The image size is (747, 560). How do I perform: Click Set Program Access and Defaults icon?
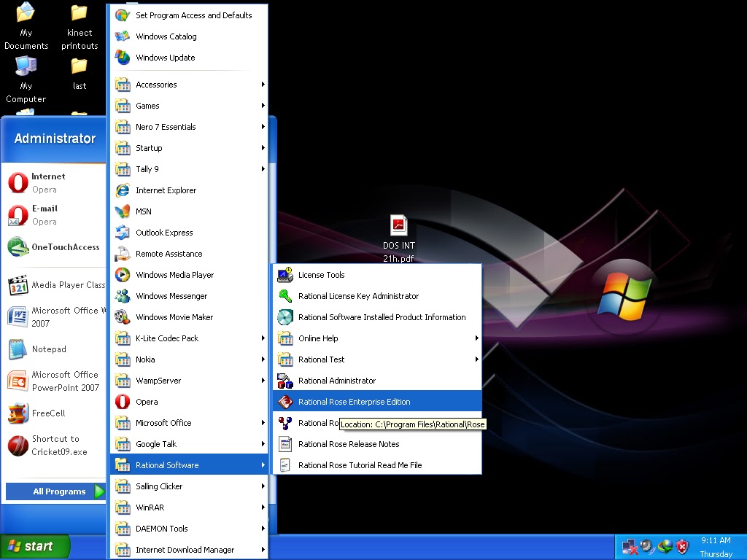point(123,15)
